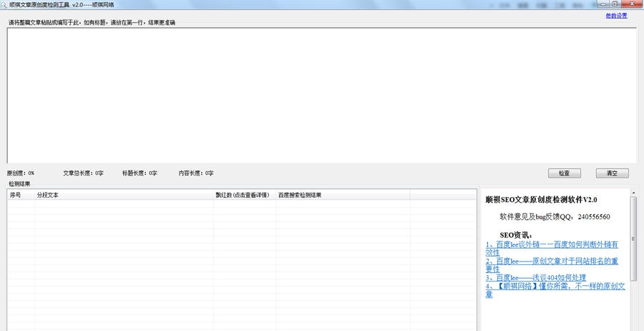Click the 检查 button
Viewport: 644px width, 331px height.
565,173
